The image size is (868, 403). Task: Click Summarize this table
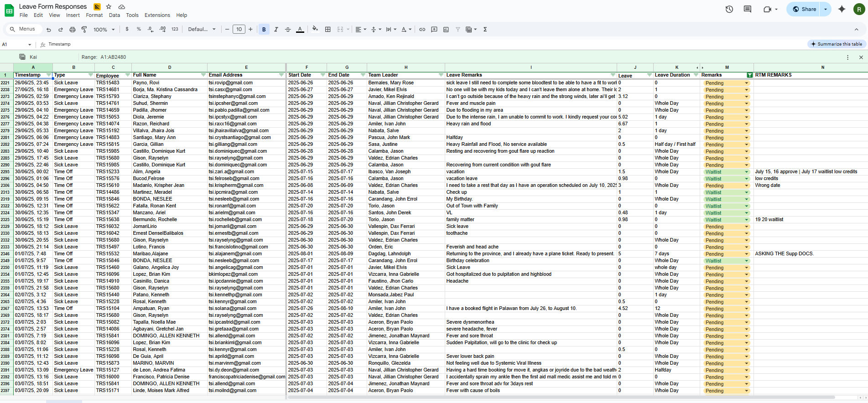click(x=837, y=44)
